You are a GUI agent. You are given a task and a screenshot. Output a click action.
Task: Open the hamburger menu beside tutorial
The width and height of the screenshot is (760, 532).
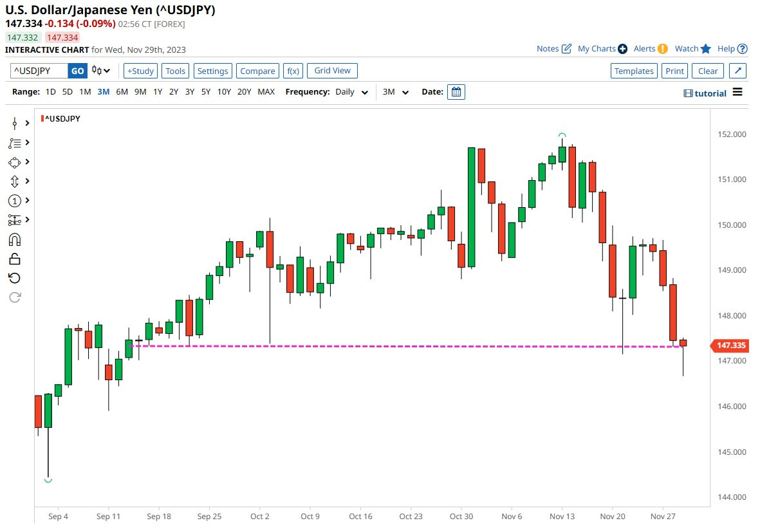[x=737, y=92]
